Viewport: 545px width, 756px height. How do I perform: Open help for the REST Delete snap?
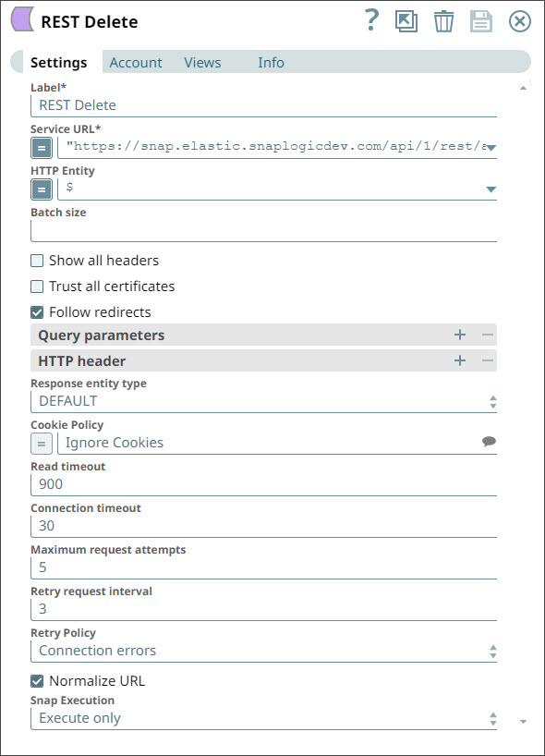tap(370, 20)
